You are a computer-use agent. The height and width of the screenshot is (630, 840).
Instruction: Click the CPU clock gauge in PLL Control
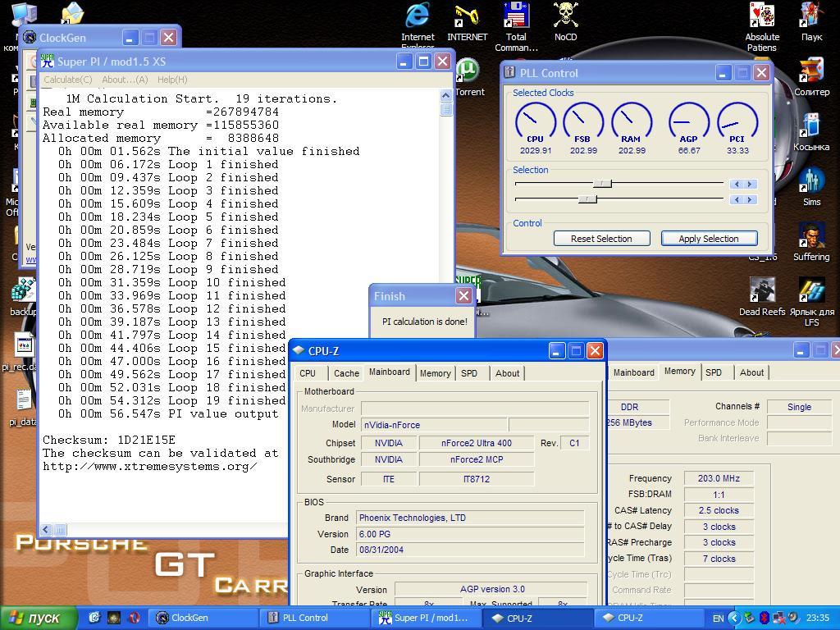click(x=535, y=123)
